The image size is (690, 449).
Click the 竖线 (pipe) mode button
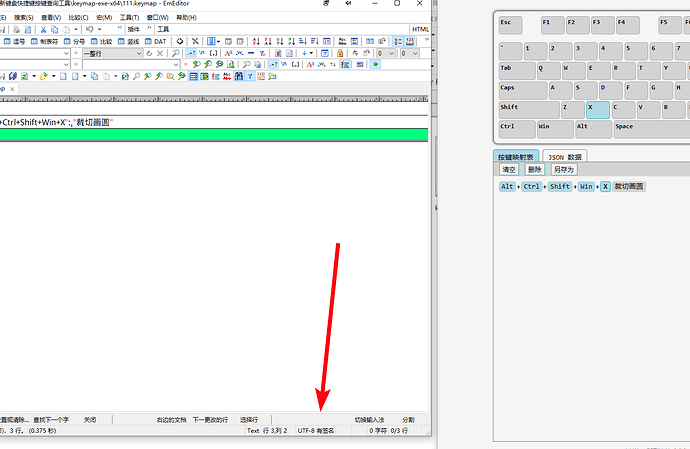(x=128, y=41)
